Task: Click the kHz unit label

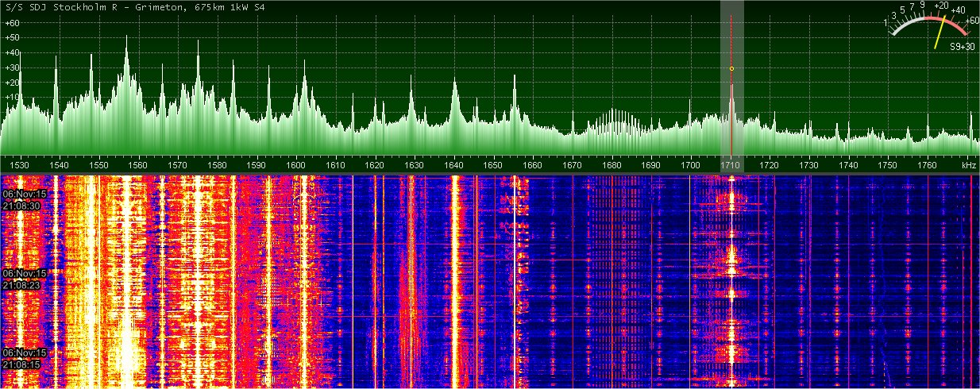Action: [x=968, y=165]
